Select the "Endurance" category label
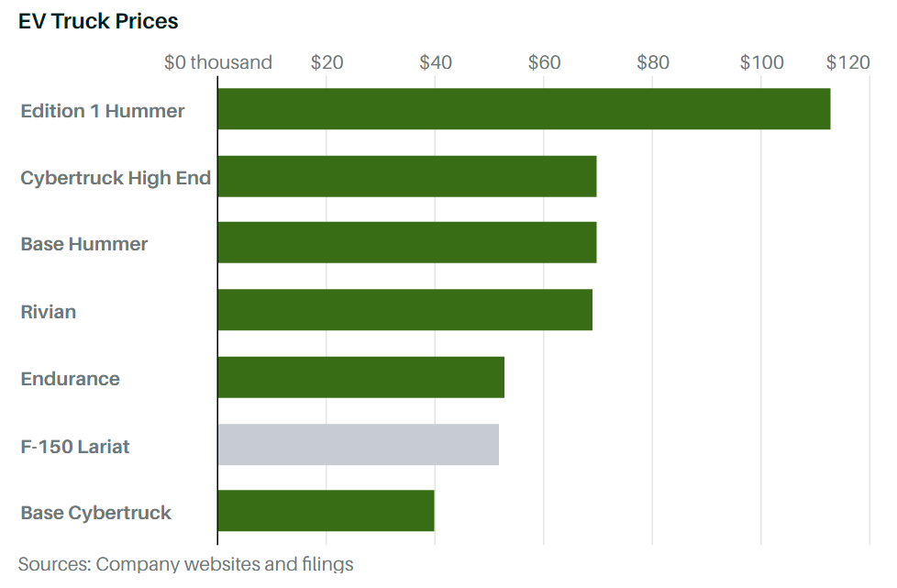897x588 pixels. point(71,379)
